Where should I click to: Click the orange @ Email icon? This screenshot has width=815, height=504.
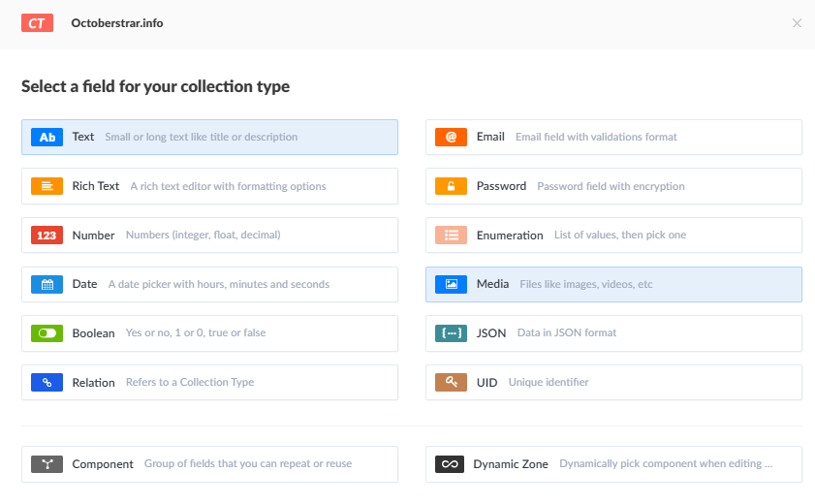coord(451,137)
